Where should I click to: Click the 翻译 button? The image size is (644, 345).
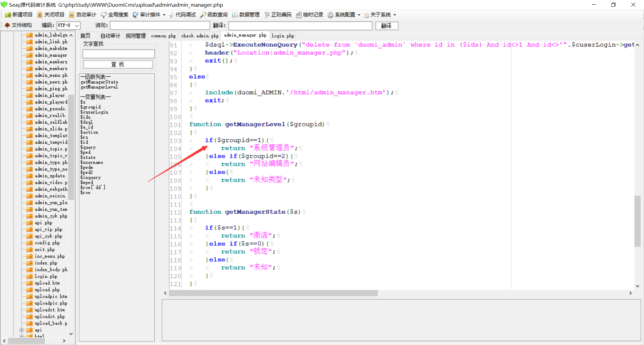[387, 26]
